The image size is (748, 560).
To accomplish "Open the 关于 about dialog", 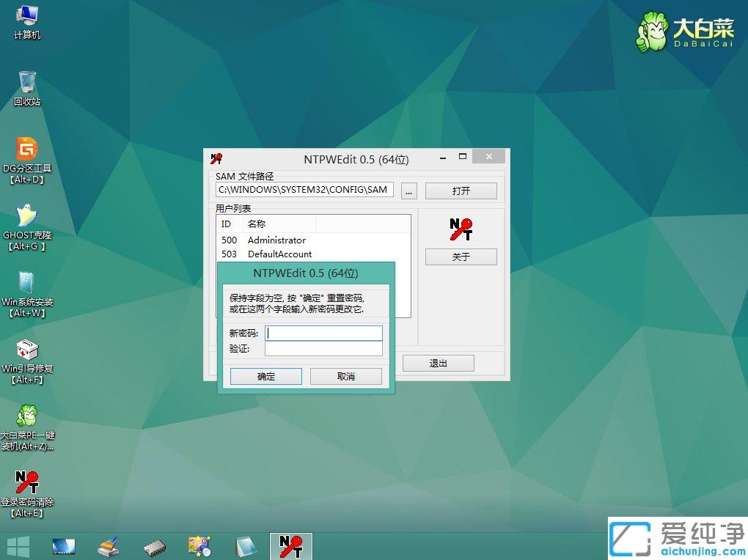I will pyautogui.click(x=461, y=257).
